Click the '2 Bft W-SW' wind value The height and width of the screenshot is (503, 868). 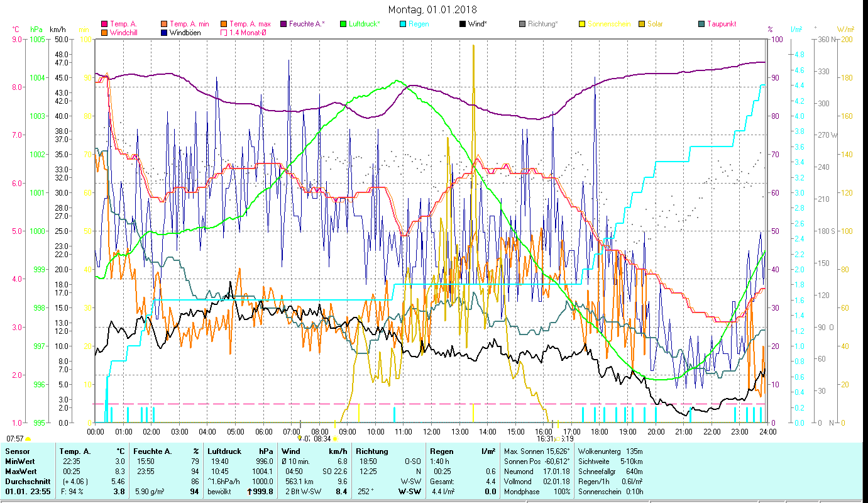(x=303, y=491)
